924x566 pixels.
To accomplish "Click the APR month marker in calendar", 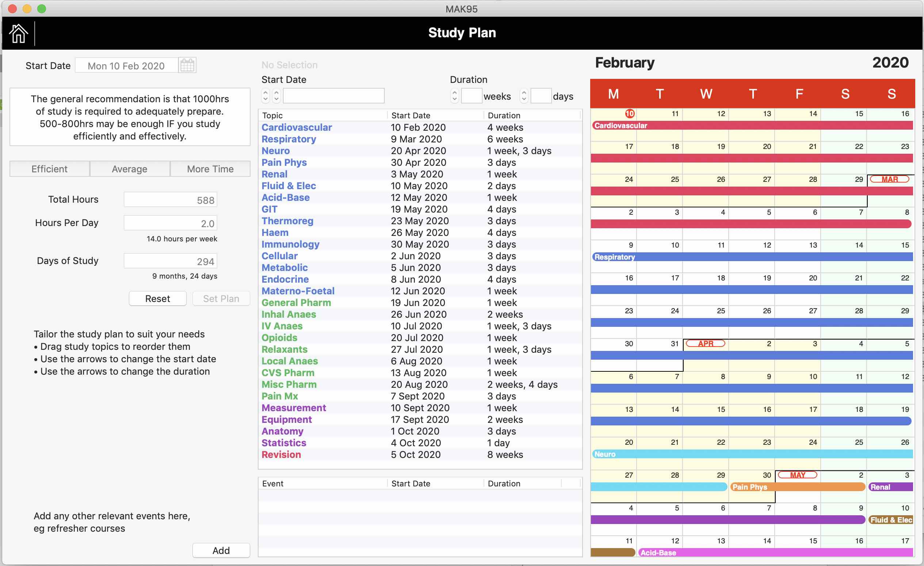I will tap(705, 343).
